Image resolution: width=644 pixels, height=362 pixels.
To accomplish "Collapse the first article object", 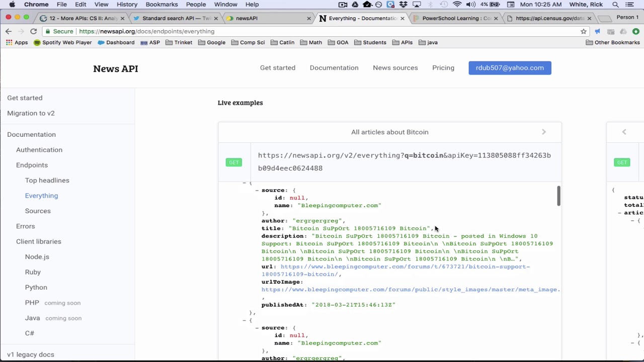I will pyautogui.click(x=245, y=183).
